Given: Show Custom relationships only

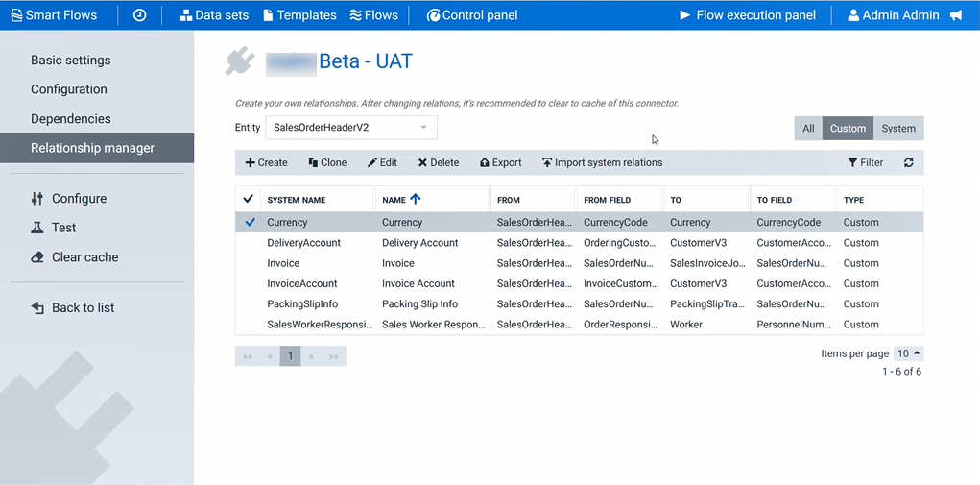Looking at the screenshot, I should (x=848, y=128).
